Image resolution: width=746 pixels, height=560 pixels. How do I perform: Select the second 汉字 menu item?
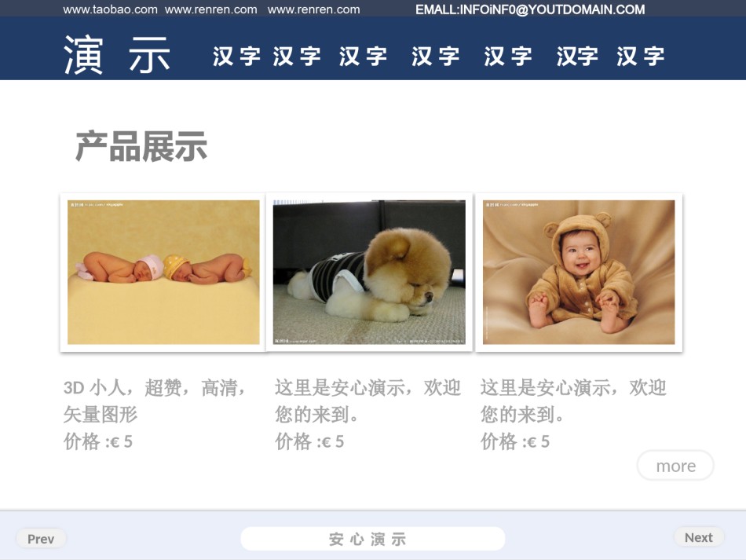297,56
